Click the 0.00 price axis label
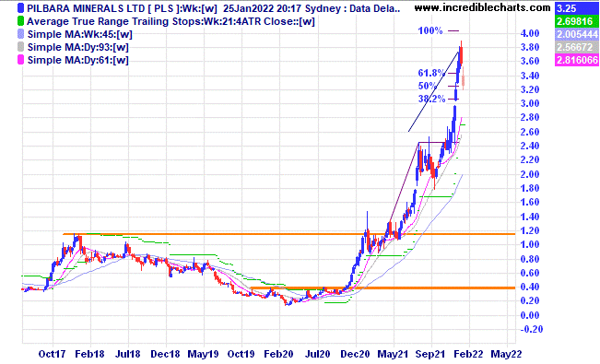The image size is (600, 364). 530,315
